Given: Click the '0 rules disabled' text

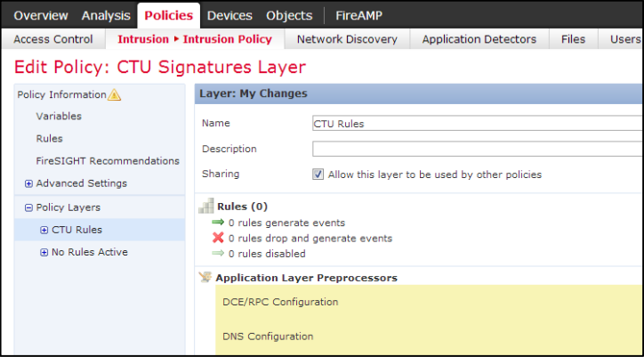Looking at the screenshot, I should point(267,254).
